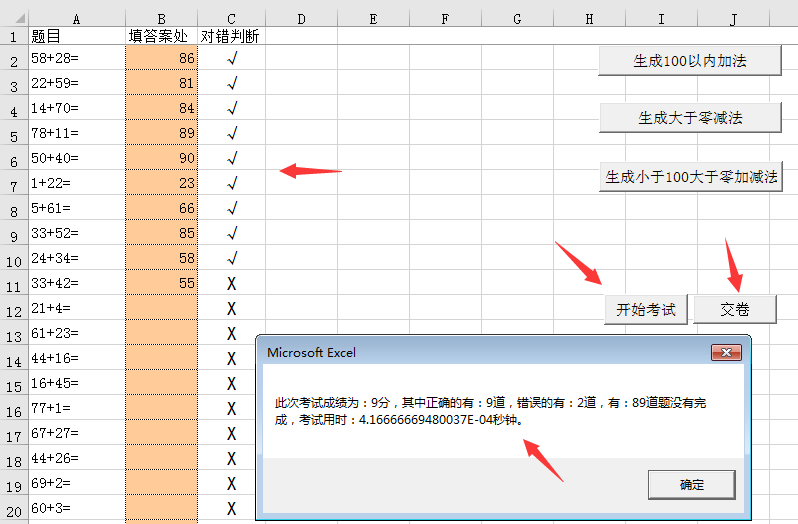The width and height of the screenshot is (798, 524).
Task: Select the cell with 44+26=
Action: (x=77, y=458)
